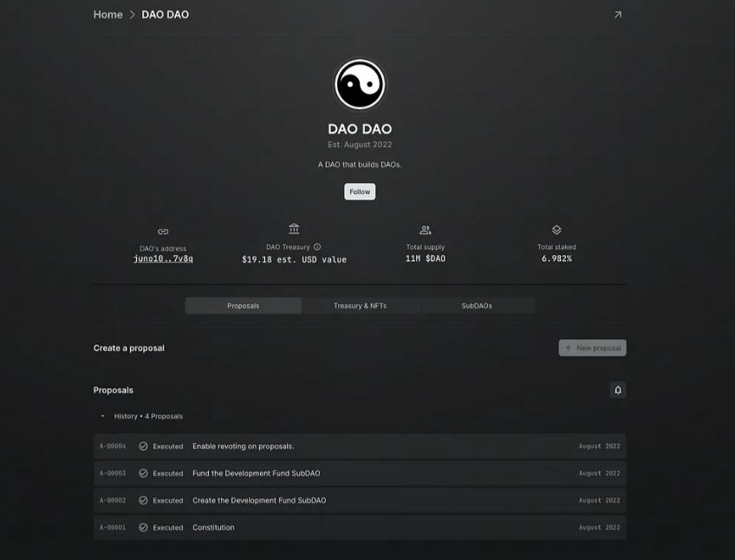Click the New proposal button
Image resolution: width=735 pixels, height=560 pixels.
coord(592,348)
